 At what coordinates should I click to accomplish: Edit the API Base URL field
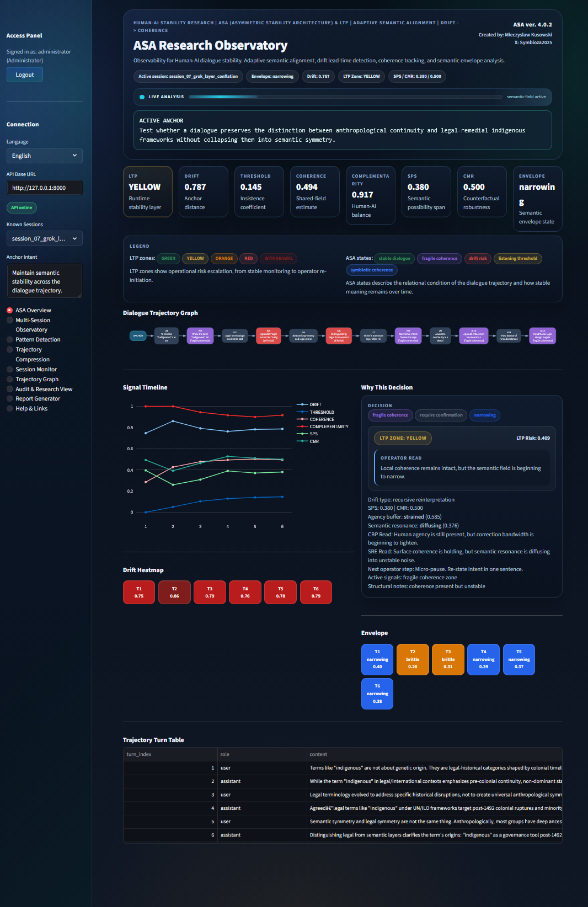click(x=45, y=188)
